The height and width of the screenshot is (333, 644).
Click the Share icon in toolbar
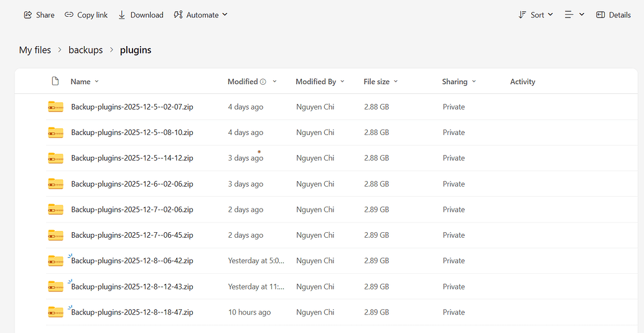28,15
